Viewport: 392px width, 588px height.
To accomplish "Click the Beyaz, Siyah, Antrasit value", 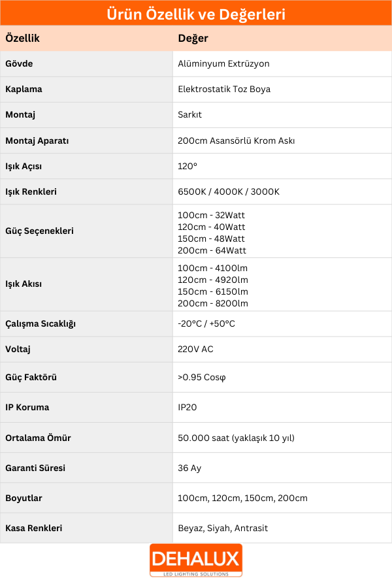I will pos(223,528).
